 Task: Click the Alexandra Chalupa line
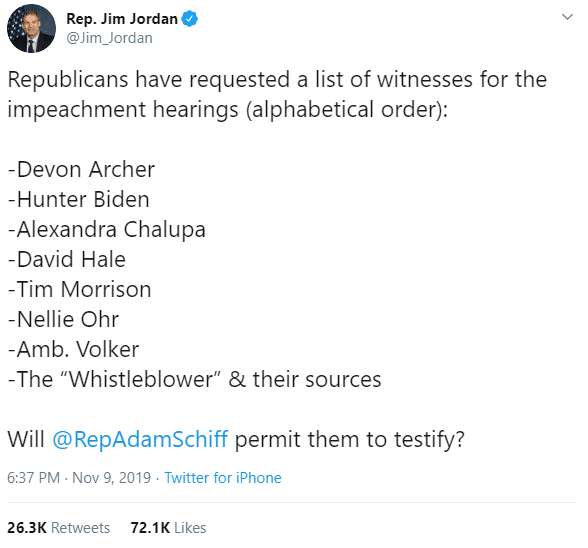pos(107,230)
